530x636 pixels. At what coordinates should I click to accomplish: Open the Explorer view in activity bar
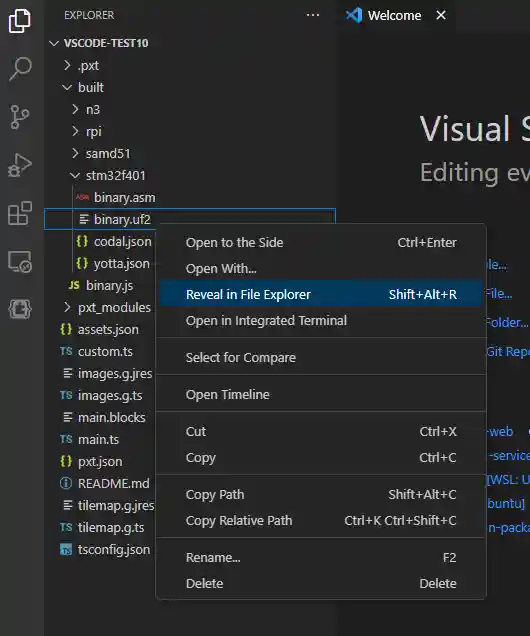click(19, 21)
